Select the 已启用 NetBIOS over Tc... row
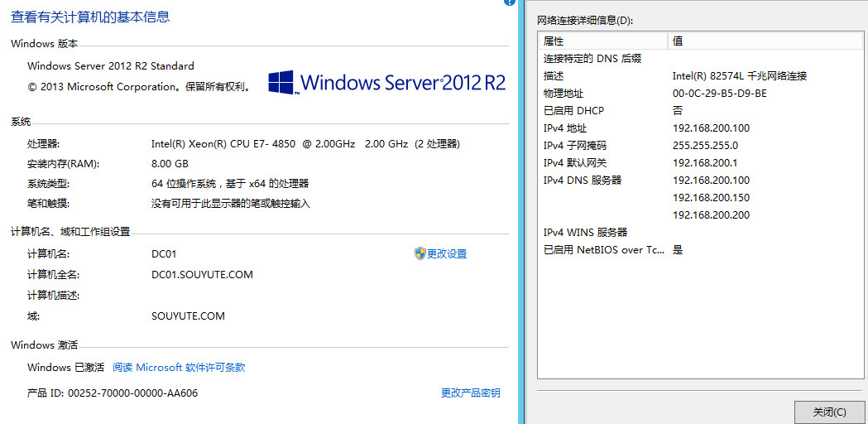The image size is (868, 424). [x=701, y=249]
